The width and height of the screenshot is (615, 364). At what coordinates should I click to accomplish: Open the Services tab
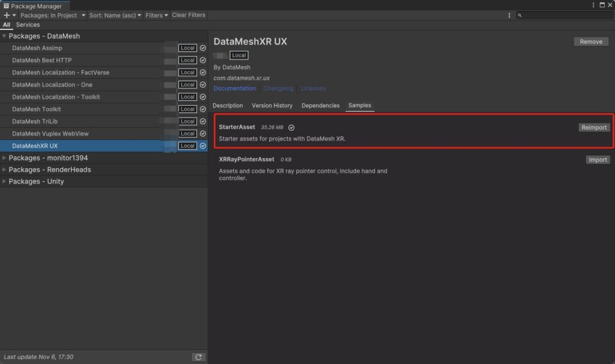(28, 25)
